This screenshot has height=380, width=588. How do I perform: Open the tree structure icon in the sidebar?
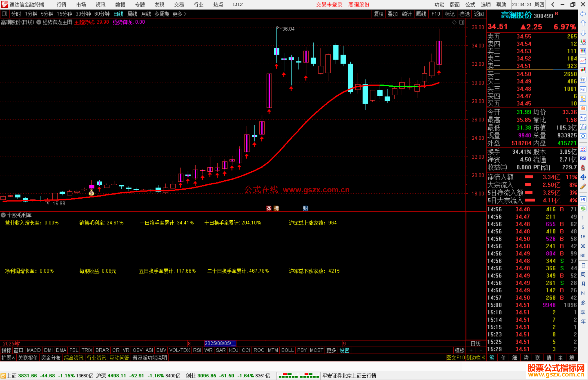tap(583, 99)
